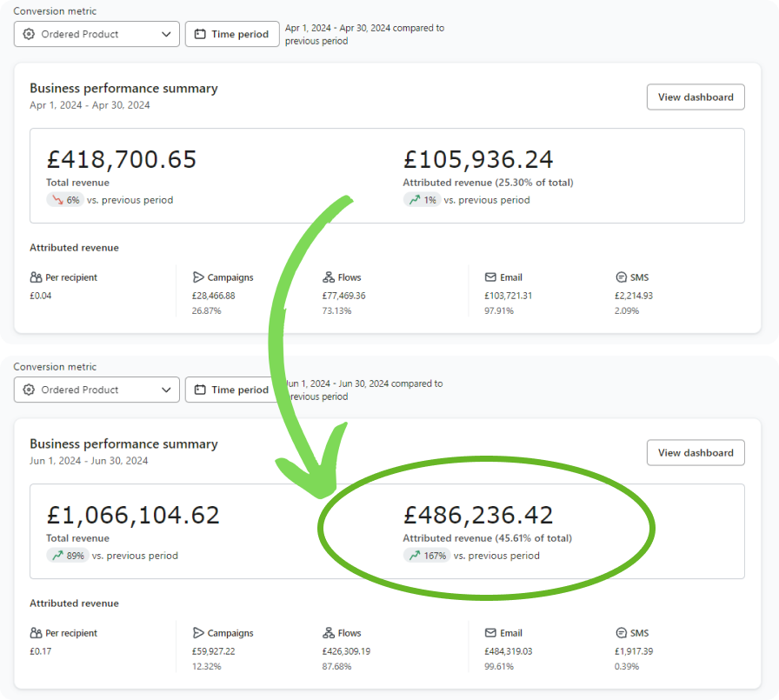
Task: Click the red 6% downward trend badge
Action: coord(65,200)
